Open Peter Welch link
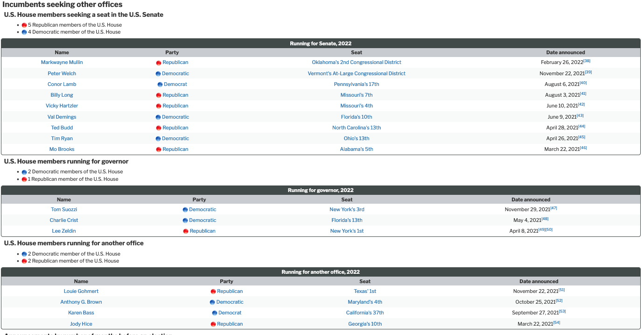Viewport: 644px width, 335px height. click(62, 73)
